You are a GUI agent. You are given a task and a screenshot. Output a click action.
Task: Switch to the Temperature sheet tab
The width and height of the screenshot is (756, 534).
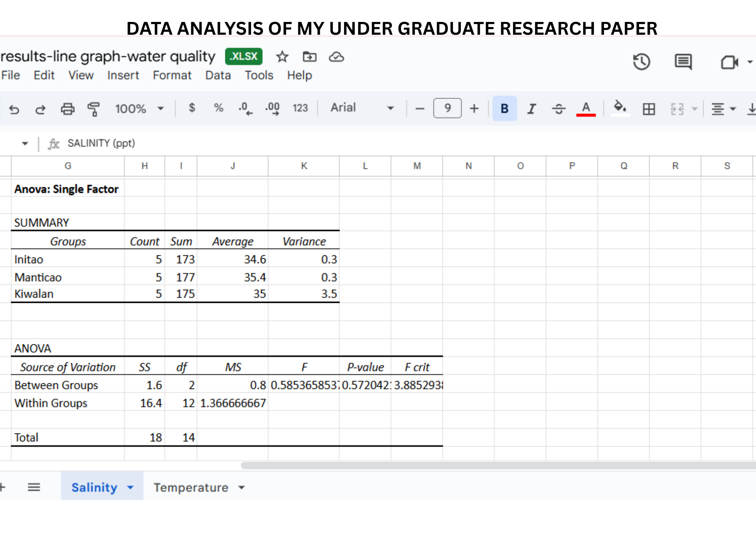click(x=191, y=487)
